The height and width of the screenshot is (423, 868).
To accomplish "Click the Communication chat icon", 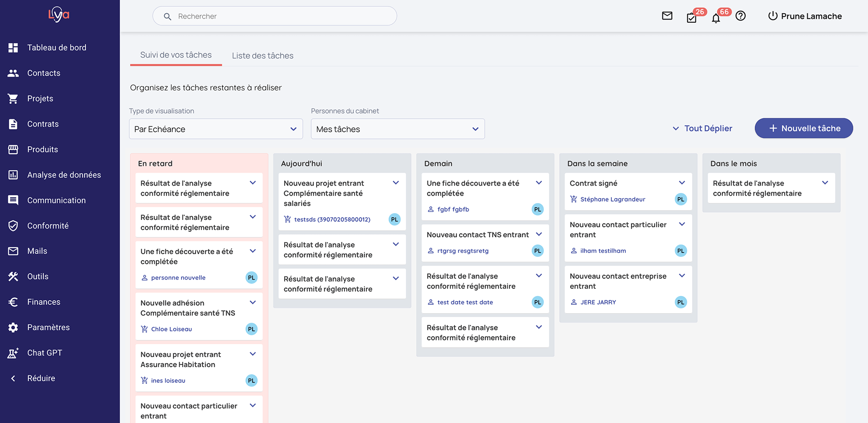I will coord(13,200).
